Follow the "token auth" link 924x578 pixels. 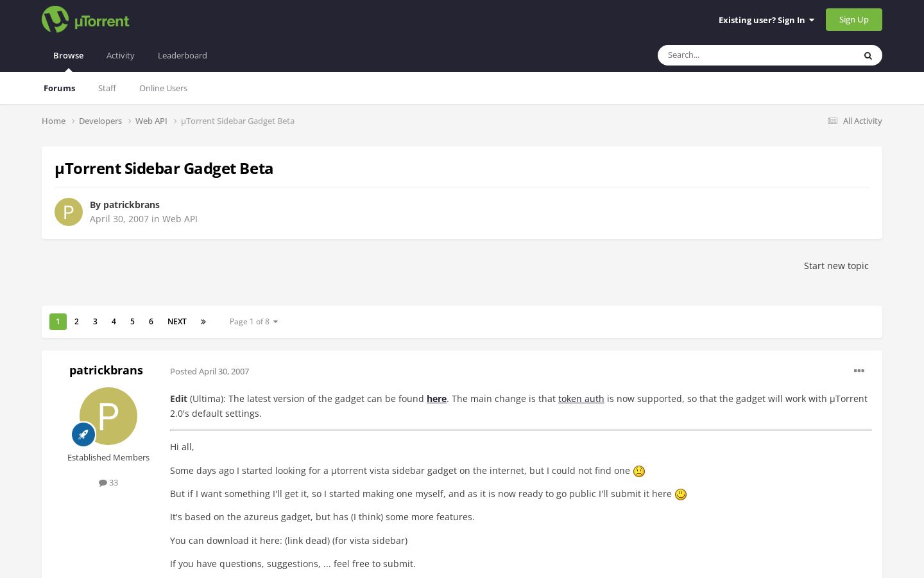pos(581,399)
